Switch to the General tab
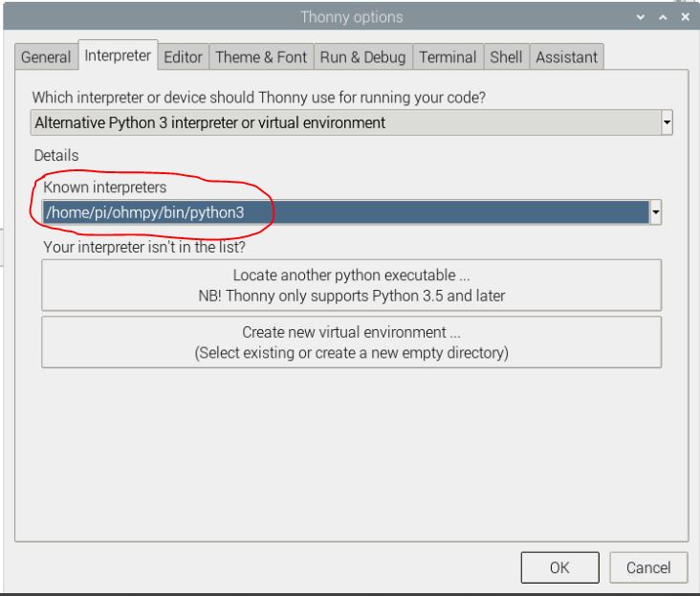The height and width of the screenshot is (596, 700). (x=46, y=56)
